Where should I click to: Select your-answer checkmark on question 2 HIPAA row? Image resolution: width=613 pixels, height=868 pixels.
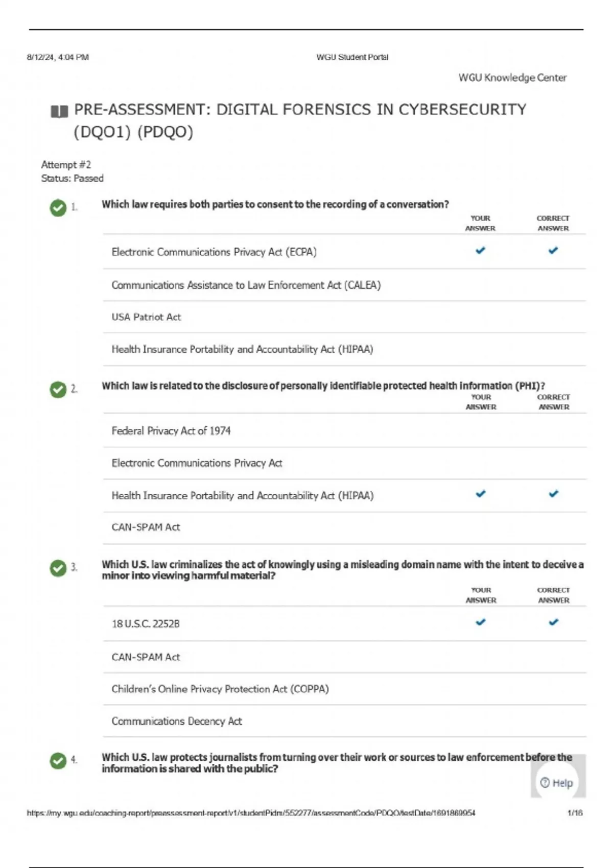coord(481,494)
